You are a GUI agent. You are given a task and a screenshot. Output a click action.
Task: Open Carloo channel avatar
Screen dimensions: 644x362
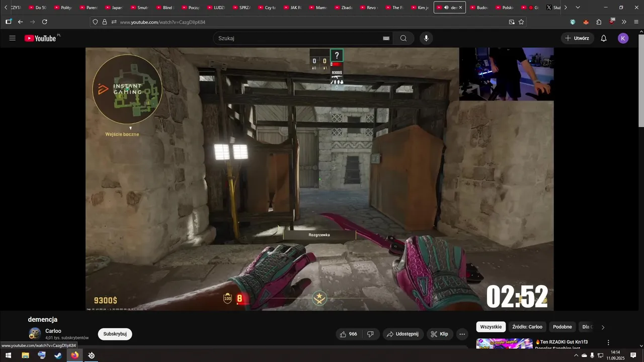[x=35, y=334]
